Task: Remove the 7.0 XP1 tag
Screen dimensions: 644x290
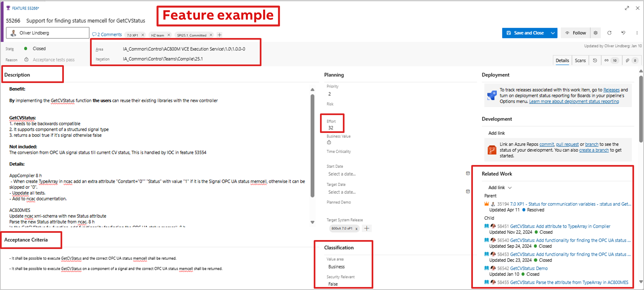Action: (x=143, y=35)
